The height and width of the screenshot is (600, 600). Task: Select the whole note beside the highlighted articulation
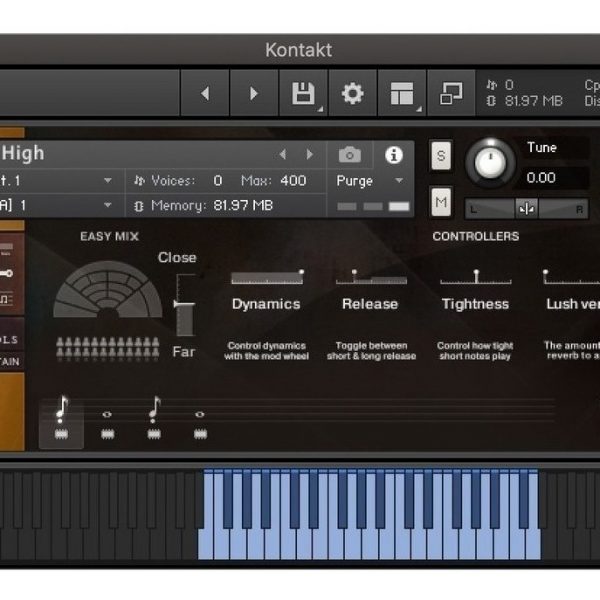(x=107, y=414)
